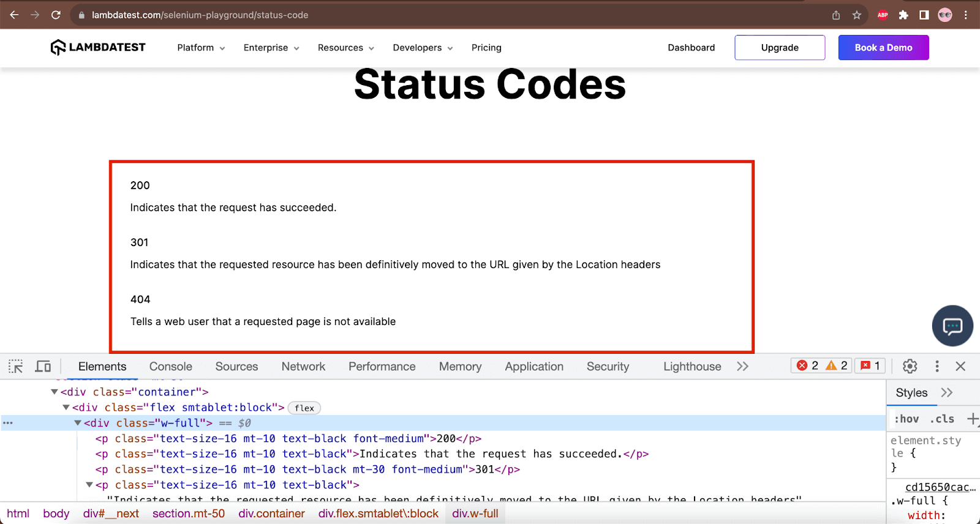The height and width of the screenshot is (524, 980).
Task: Select the section.mt-50 breadcrumb
Action: click(x=189, y=513)
